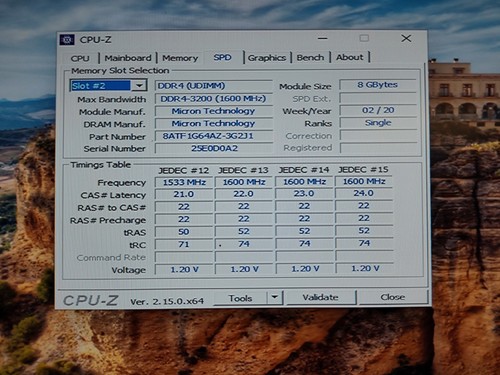Screen dimensions: 500x375
Task: Click CAS# Latency value 23.0
Action: point(304,194)
